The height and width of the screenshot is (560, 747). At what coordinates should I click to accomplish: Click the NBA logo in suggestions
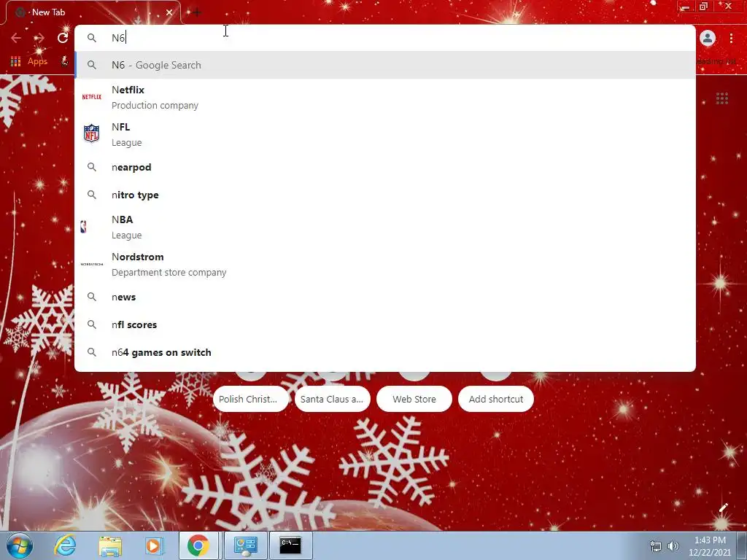[83, 227]
